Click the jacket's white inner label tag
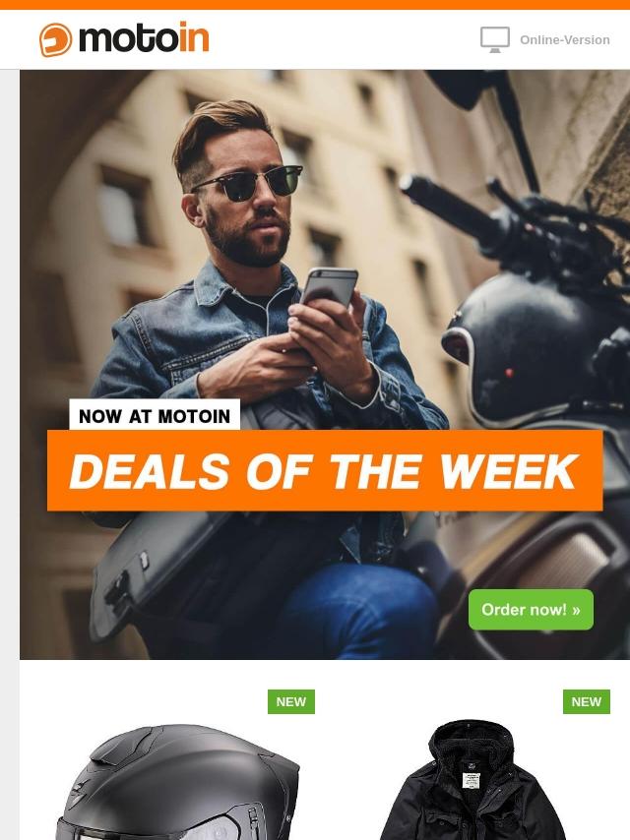Image resolution: width=630 pixels, height=840 pixels. (471, 781)
